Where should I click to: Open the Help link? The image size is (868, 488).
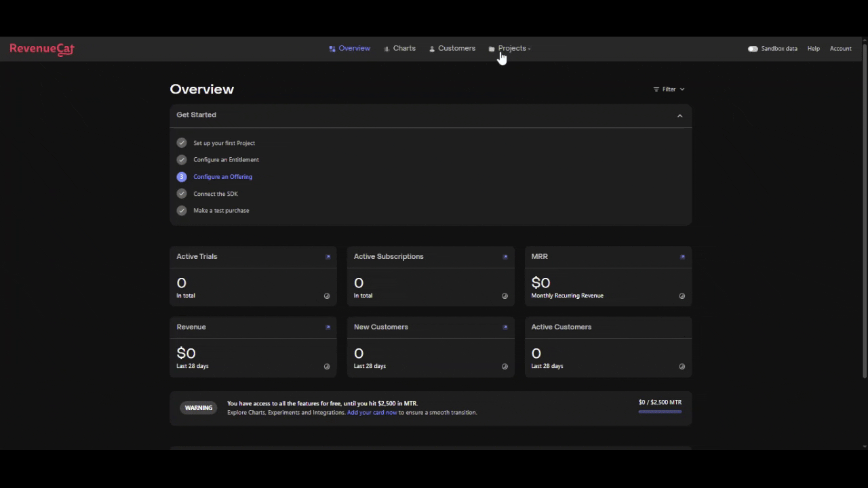pos(813,49)
